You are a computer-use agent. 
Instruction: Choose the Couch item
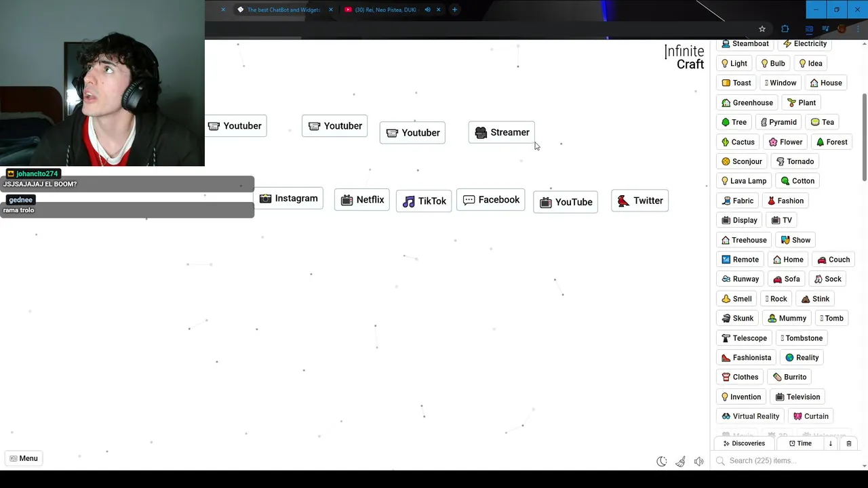833,260
